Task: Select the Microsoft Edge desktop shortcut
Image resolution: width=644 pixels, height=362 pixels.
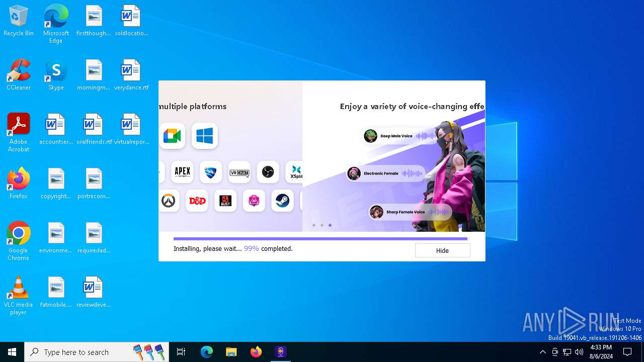Action: (56, 24)
